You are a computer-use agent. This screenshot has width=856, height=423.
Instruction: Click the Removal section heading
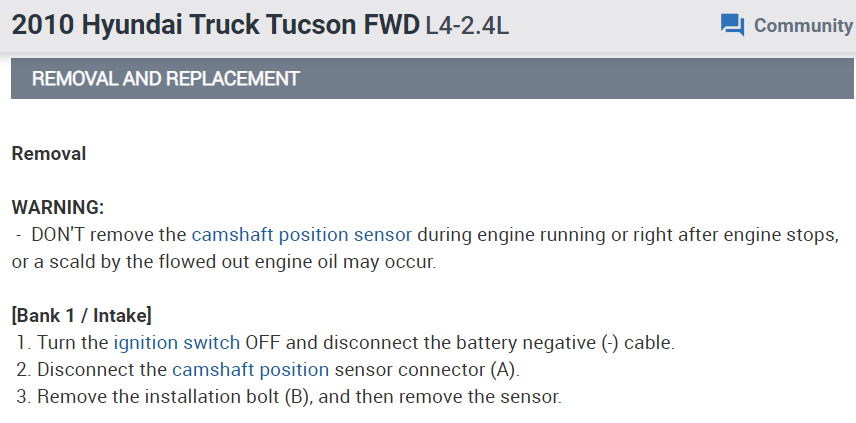click(48, 154)
